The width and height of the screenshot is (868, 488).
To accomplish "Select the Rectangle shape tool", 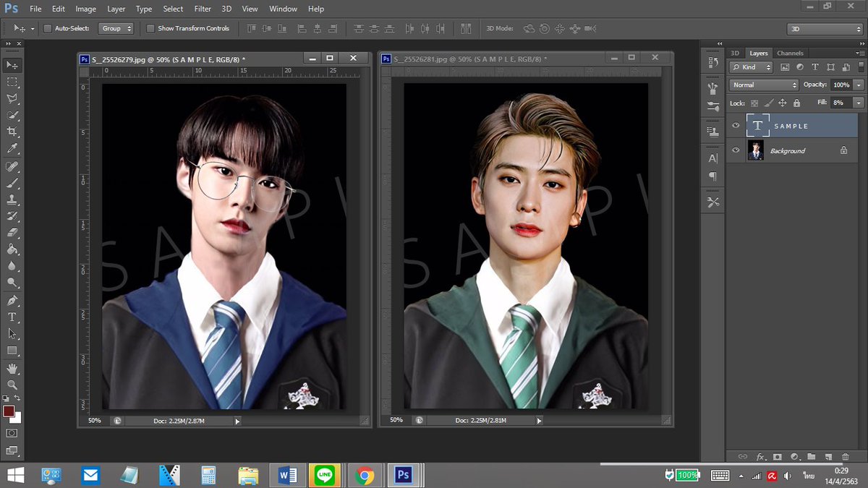I will coord(12,351).
